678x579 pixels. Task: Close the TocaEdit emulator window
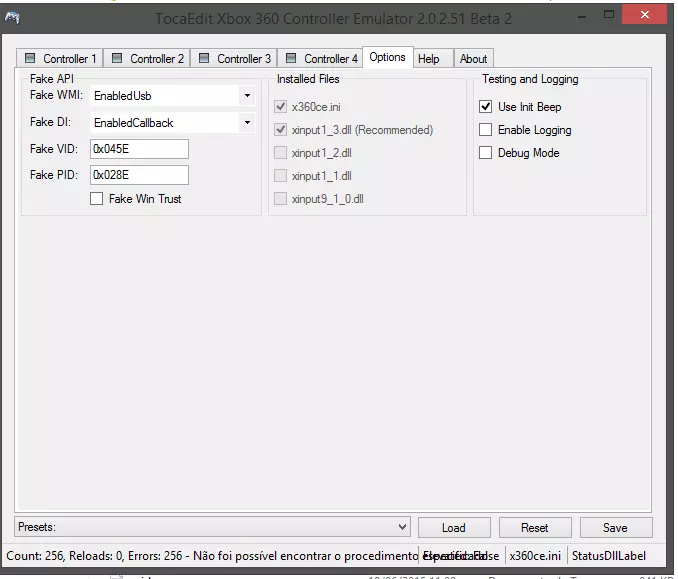pyautogui.click(x=645, y=15)
